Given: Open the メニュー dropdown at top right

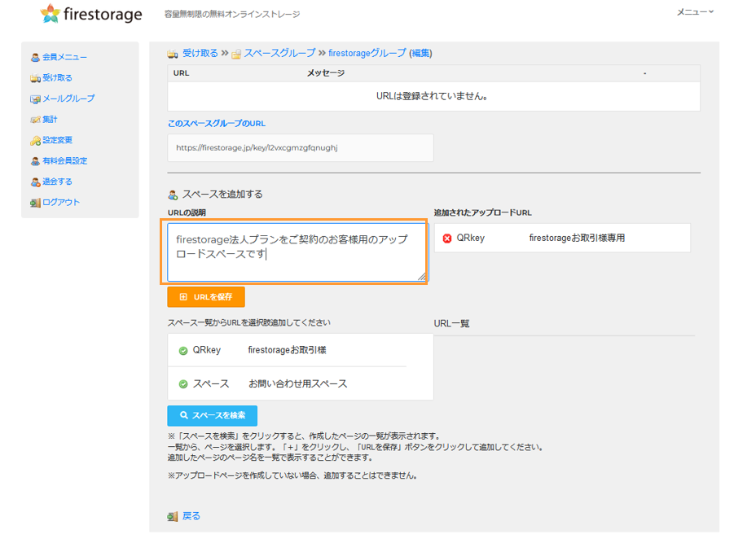Looking at the screenshot, I should click(695, 12).
